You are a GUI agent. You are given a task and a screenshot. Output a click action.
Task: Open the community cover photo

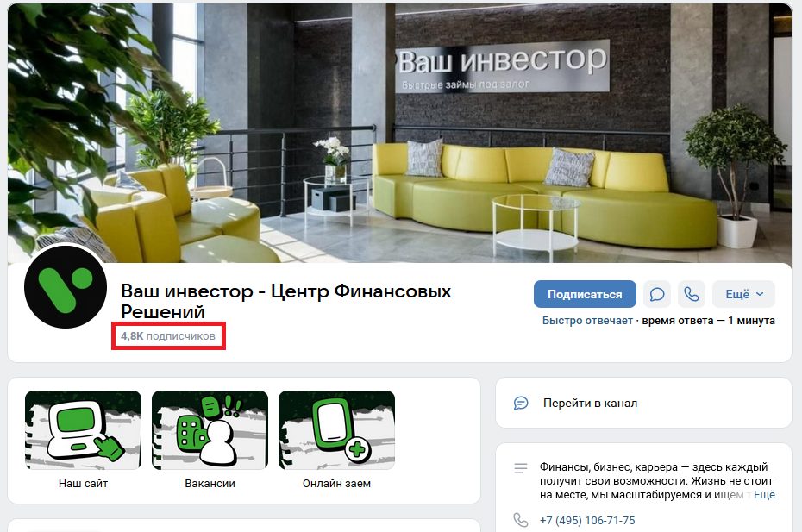(x=399, y=133)
